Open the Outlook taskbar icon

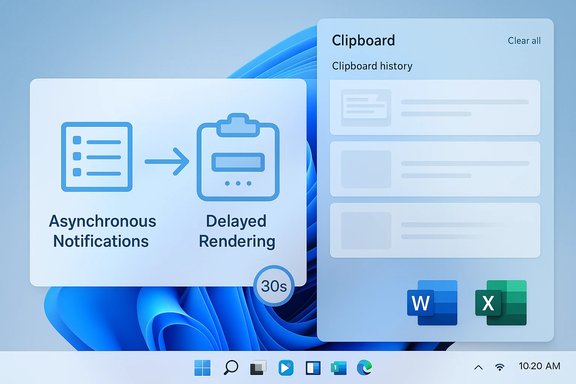339,368
